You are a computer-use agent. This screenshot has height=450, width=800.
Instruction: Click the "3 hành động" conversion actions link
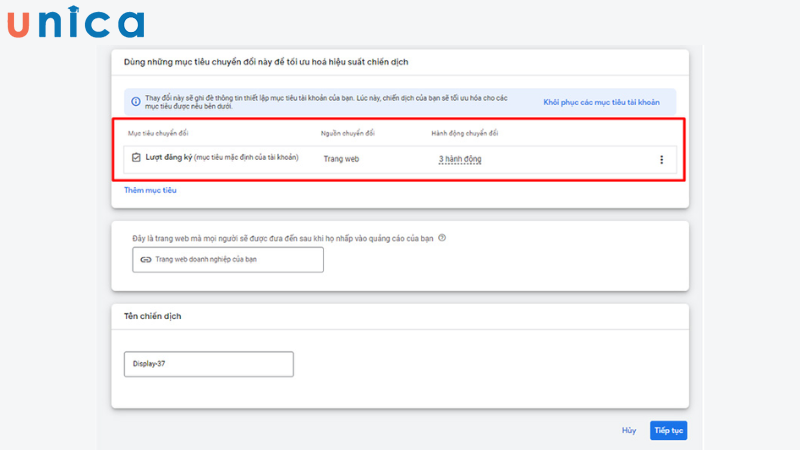click(x=460, y=159)
